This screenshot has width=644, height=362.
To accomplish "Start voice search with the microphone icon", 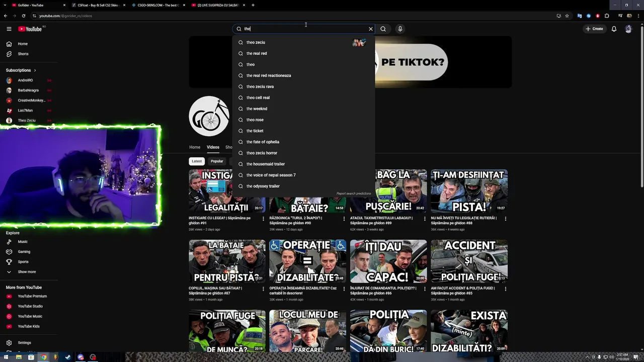I will 400,29.
